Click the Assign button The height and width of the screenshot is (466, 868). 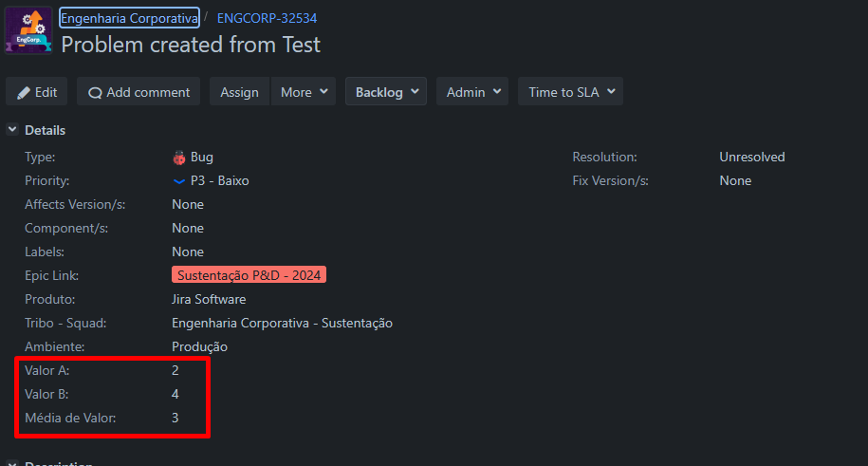coord(239,91)
